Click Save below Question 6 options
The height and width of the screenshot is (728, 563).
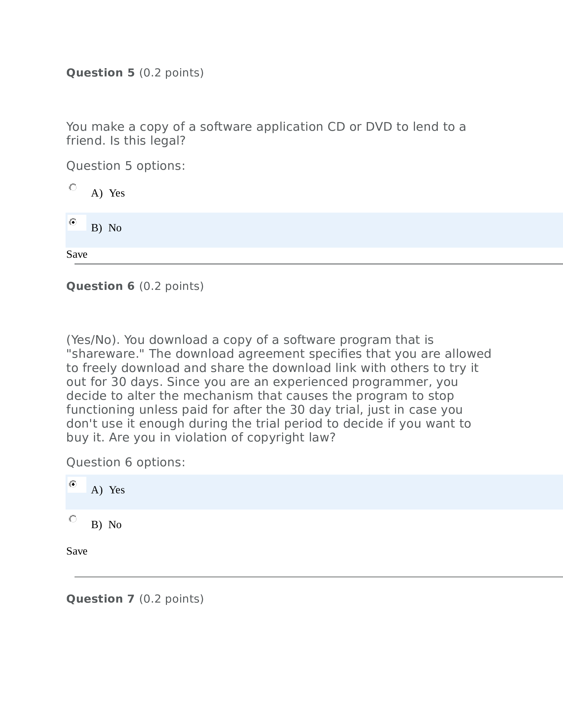point(77,551)
